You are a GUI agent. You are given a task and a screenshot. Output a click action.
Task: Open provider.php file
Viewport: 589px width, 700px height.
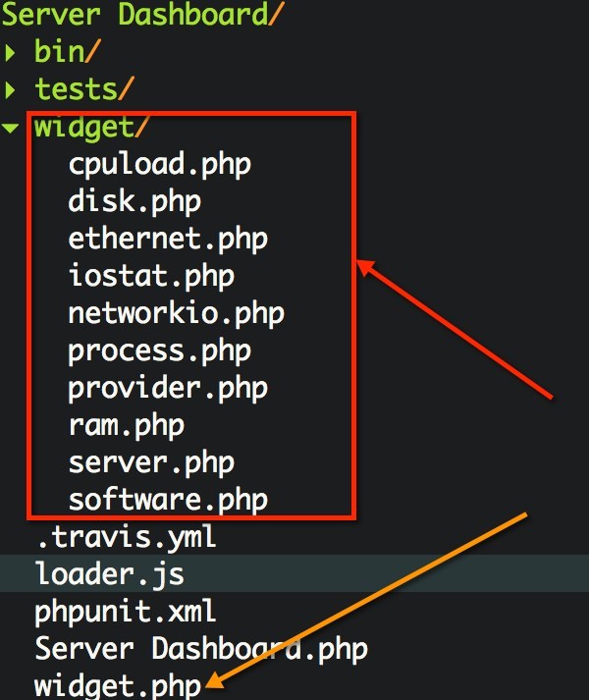pyautogui.click(x=168, y=389)
